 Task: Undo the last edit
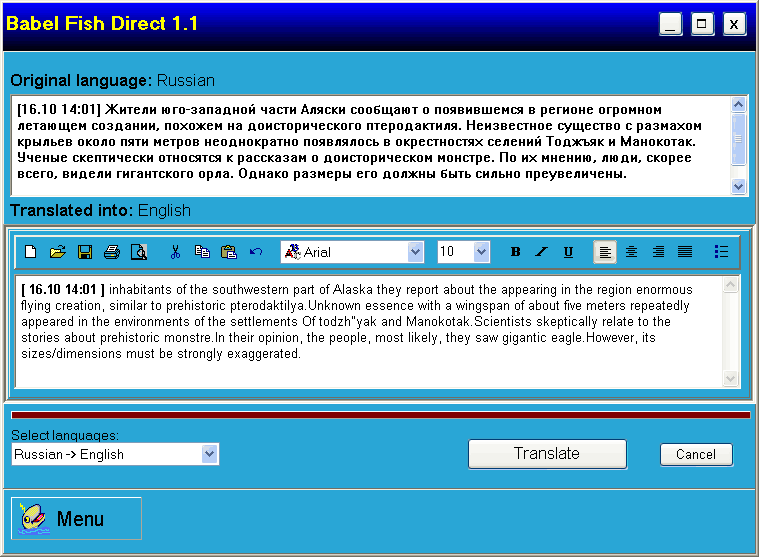pyautogui.click(x=256, y=252)
